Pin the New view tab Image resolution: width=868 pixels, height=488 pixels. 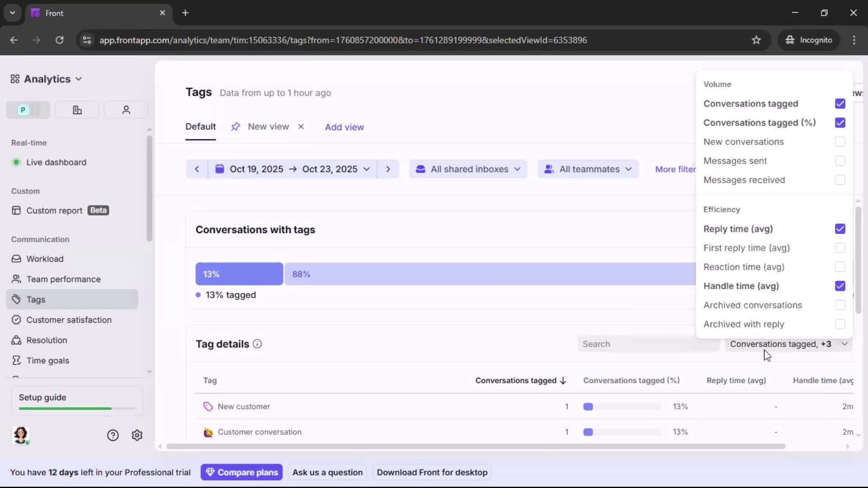(236, 127)
